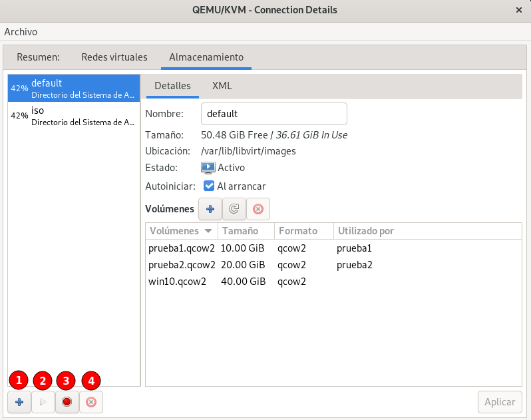The height and width of the screenshot is (420, 531).
Task: Select the win10.qcow2 volume
Action: coord(177,282)
